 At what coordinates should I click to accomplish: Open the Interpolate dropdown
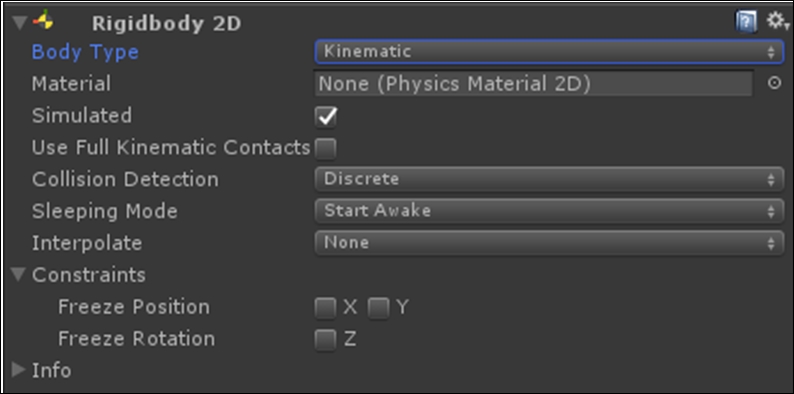549,243
